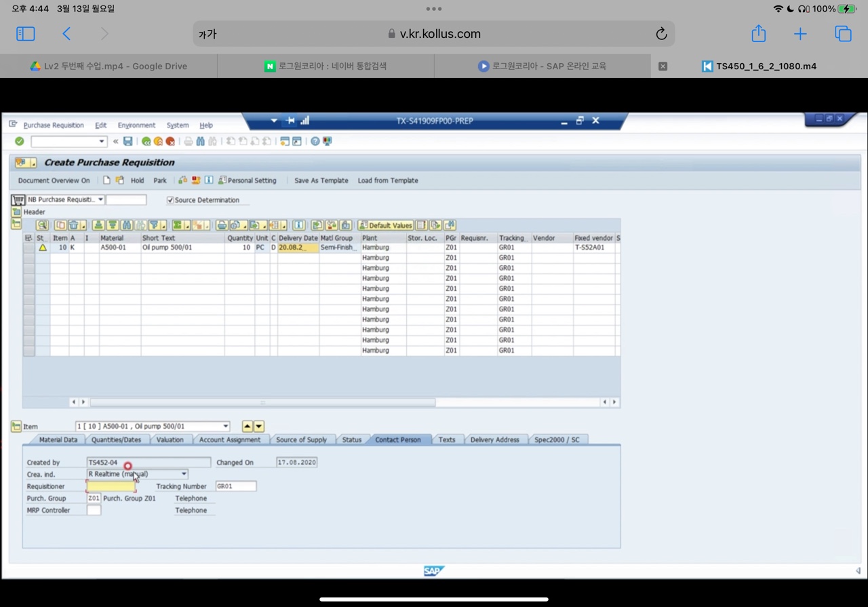Open the Edit menu
Image resolution: width=868 pixels, height=607 pixels.
pyautogui.click(x=101, y=125)
